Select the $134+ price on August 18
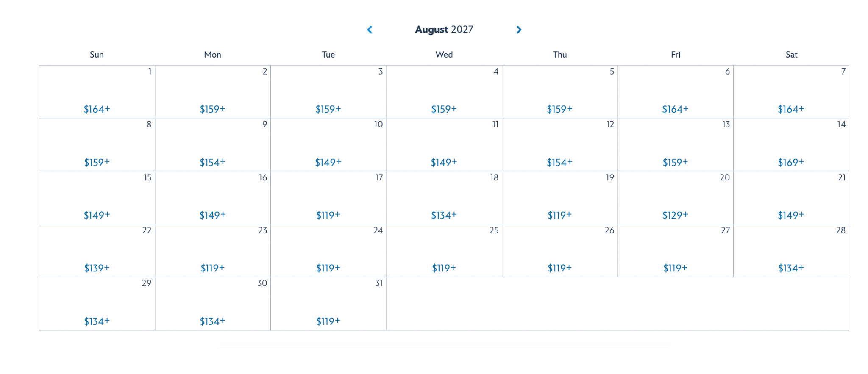 [444, 215]
